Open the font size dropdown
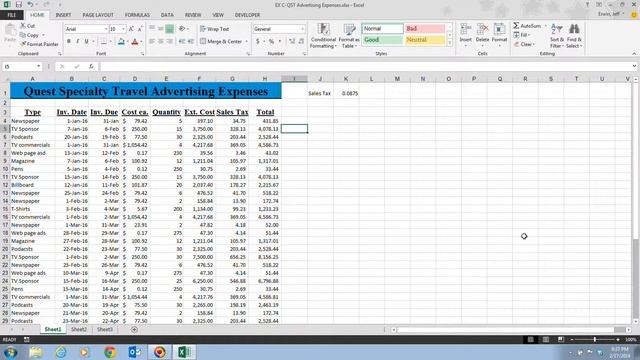The image size is (640, 360). (123, 29)
